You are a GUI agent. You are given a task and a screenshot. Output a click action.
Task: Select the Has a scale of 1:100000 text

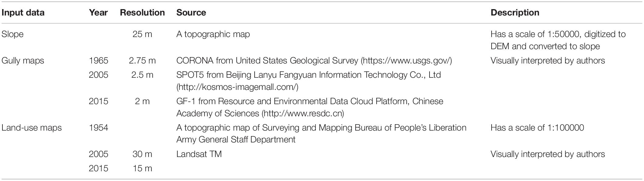click(x=537, y=128)
